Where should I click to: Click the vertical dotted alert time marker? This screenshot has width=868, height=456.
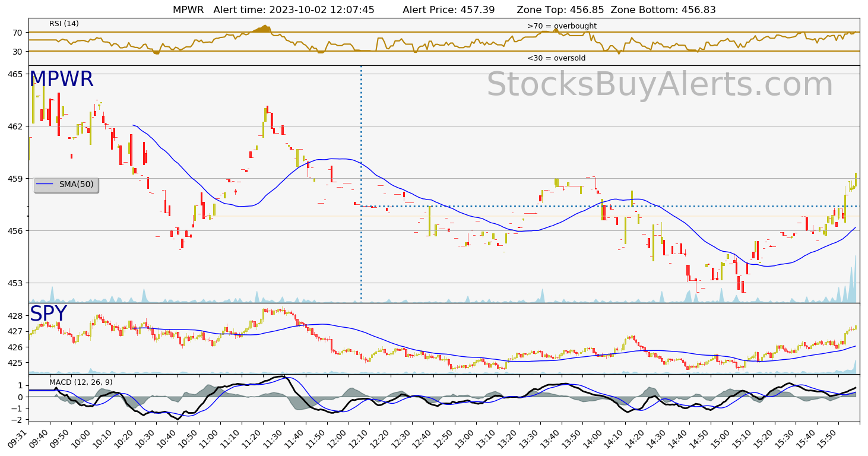(361, 184)
